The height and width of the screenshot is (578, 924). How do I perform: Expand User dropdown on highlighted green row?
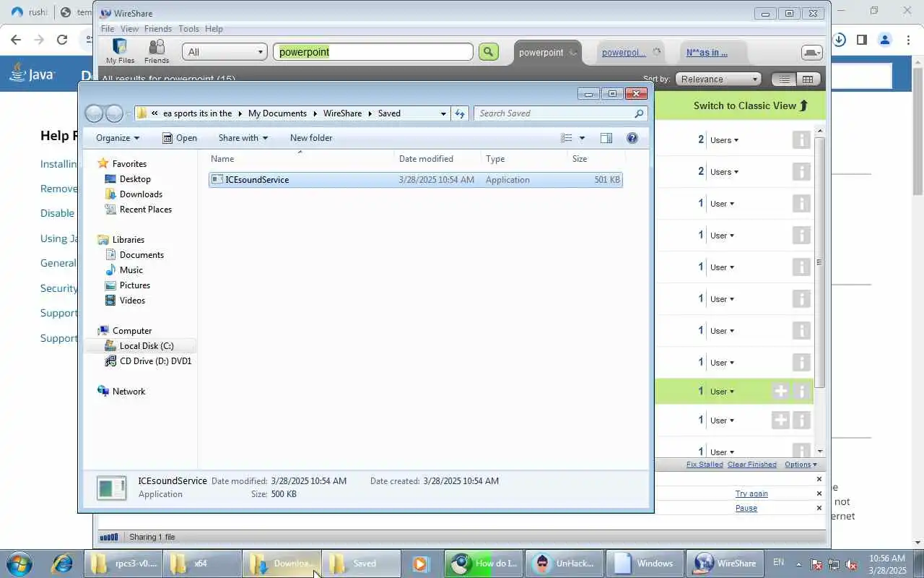[x=722, y=392]
